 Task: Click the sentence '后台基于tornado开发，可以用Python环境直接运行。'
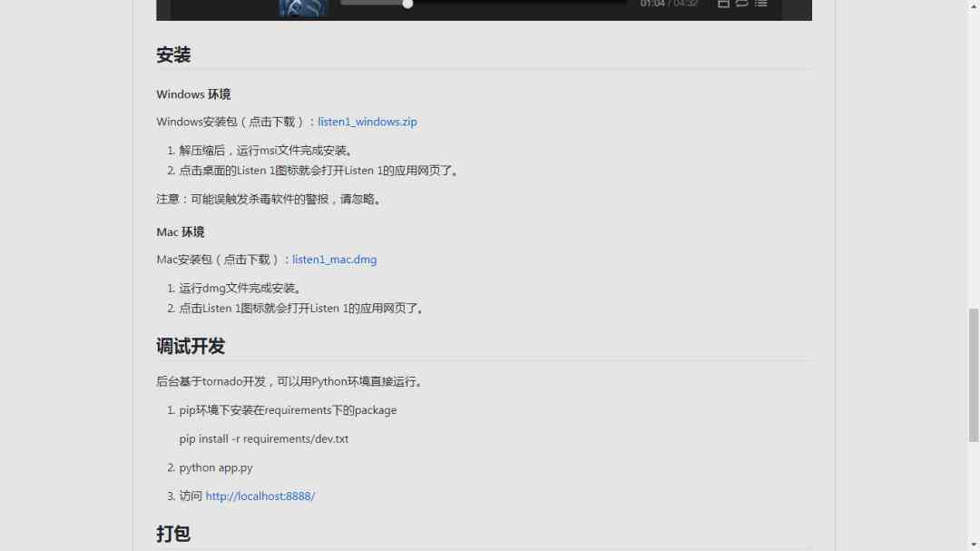tap(291, 381)
